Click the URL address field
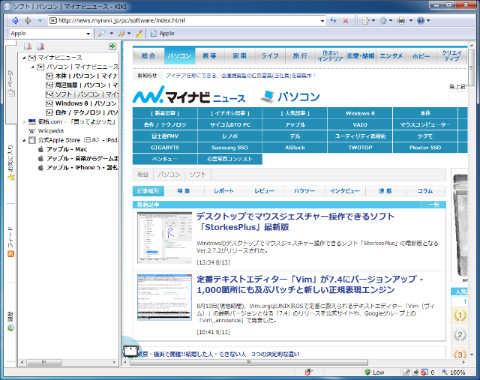 pos(187,20)
